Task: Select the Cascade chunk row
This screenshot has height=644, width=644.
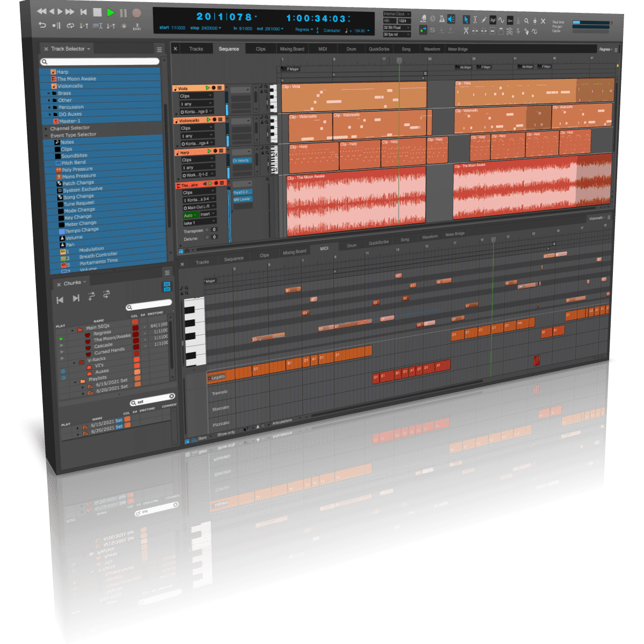Action: (x=103, y=346)
